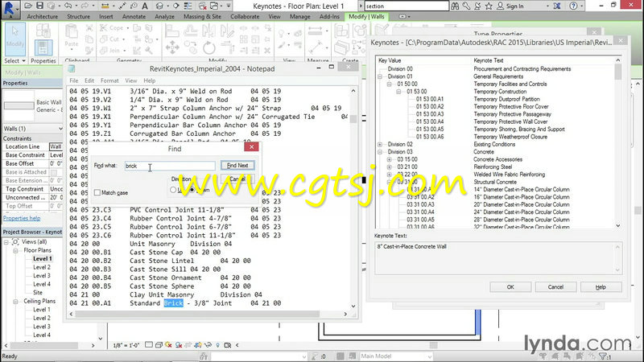The image size is (644, 362).
Task: Click Close Hidden Windows icon
Action: [x=203, y=6]
